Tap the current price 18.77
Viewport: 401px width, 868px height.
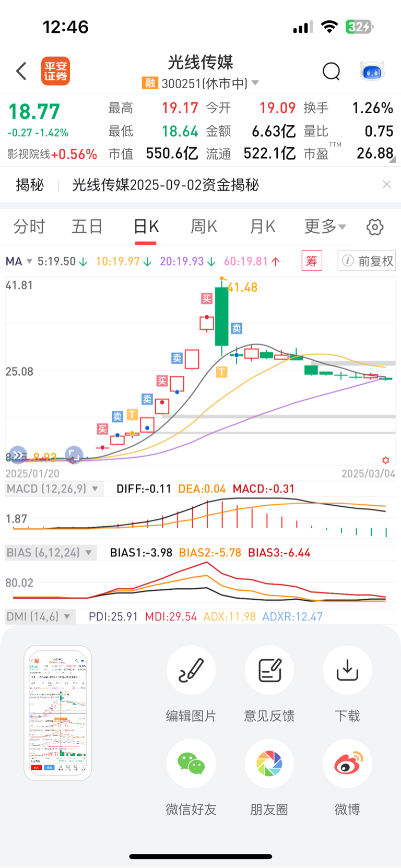click(x=34, y=112)
